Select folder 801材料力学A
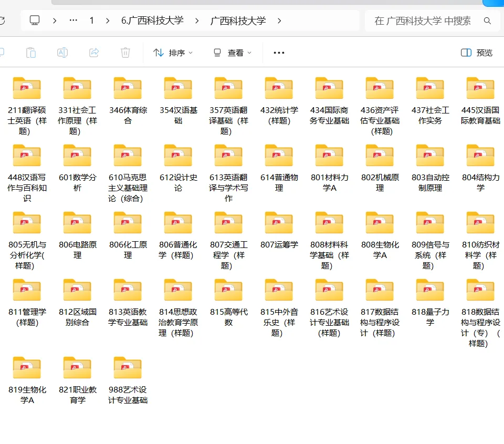 click(x=330, y=168)
